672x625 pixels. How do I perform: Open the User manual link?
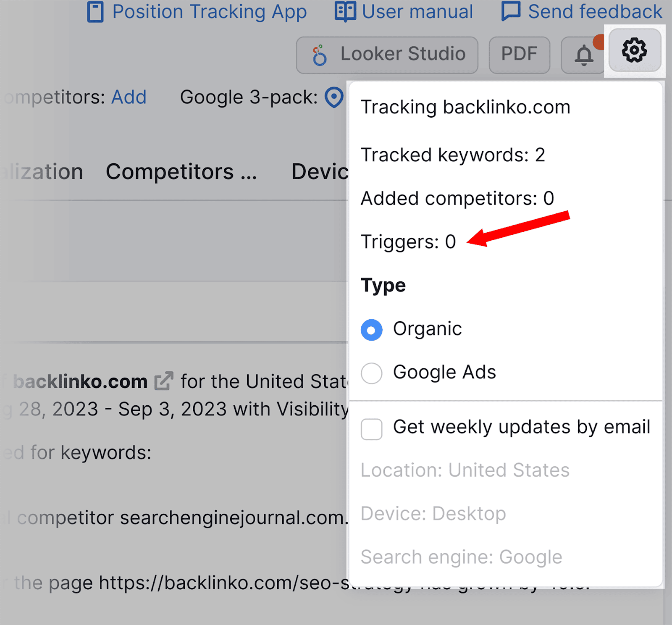[x=418, y=11]
